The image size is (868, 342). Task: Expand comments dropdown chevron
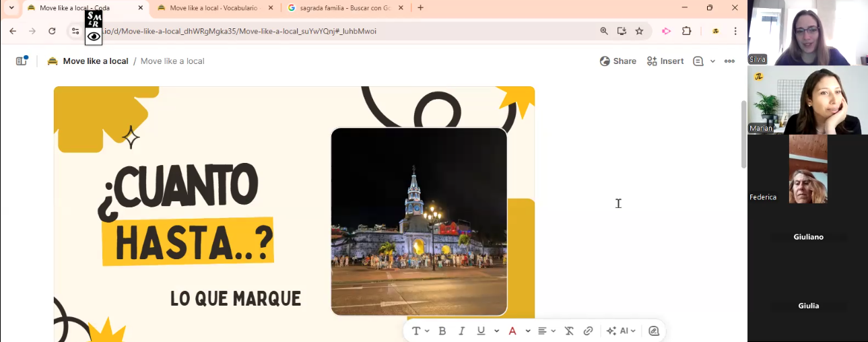click(x=712, y=61)
